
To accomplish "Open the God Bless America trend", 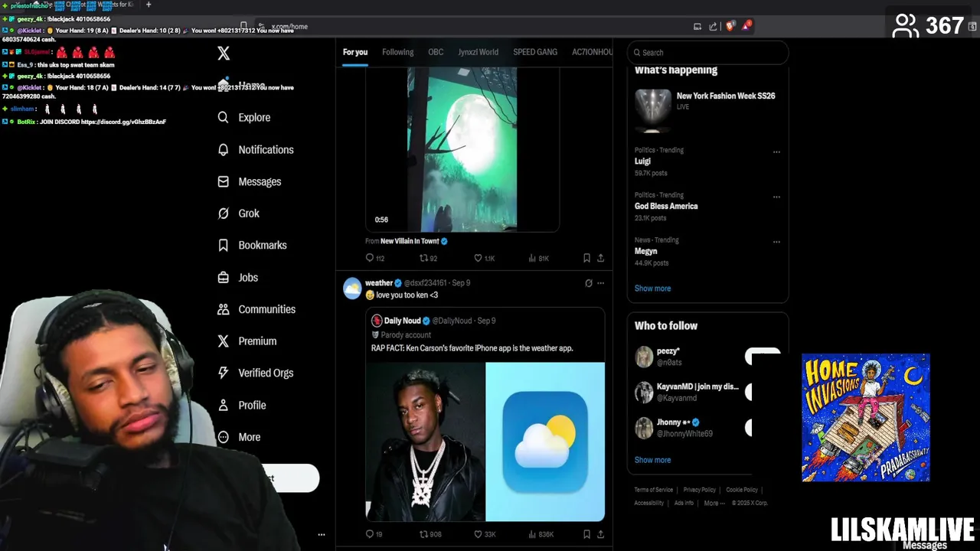I will 666,206.
